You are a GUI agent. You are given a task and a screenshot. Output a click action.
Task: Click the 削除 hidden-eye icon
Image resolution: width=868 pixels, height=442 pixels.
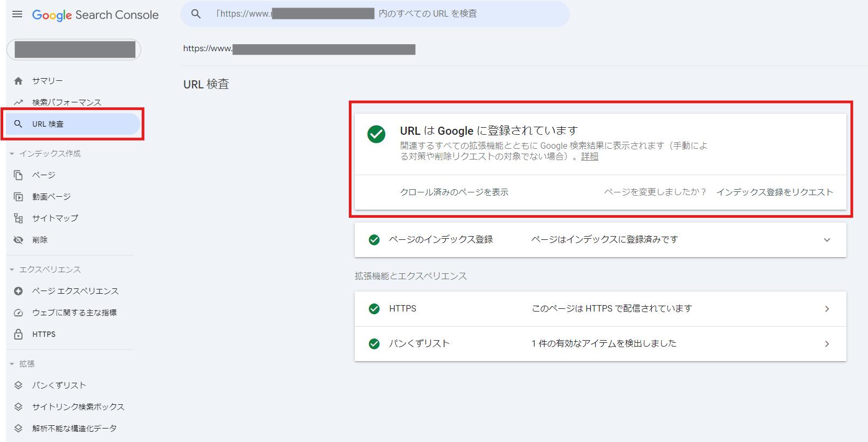18,240
